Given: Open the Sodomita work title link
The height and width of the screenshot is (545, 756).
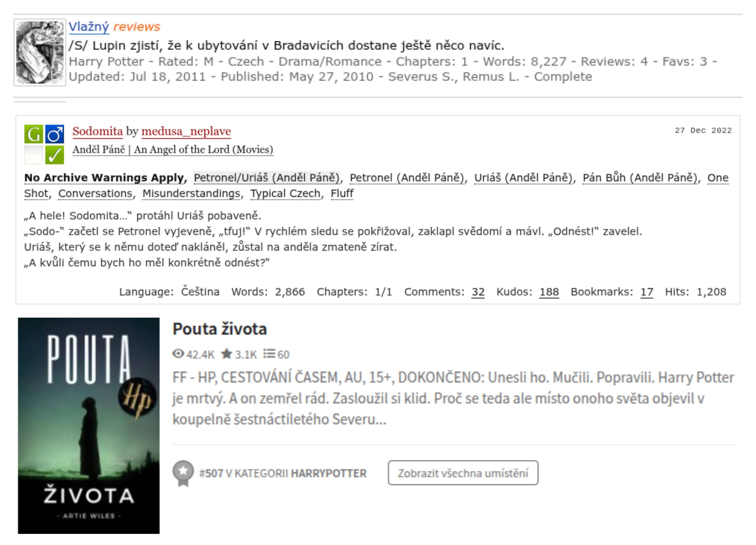Looking at the screenshot, I should click(x=98, y=131).
